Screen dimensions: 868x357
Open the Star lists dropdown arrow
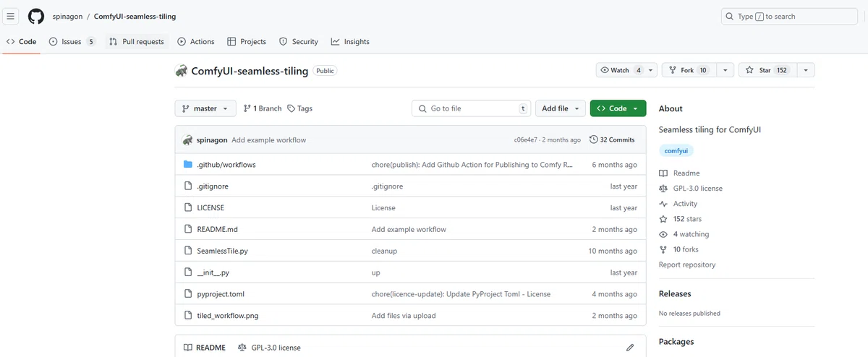(805, 70)
